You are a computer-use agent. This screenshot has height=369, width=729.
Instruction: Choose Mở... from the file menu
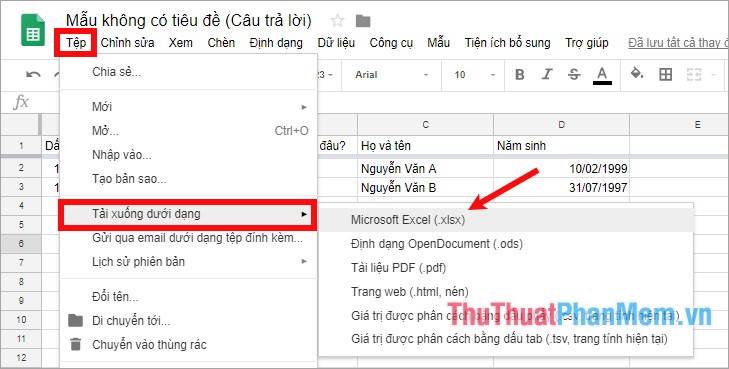click(x=188, y=131)
